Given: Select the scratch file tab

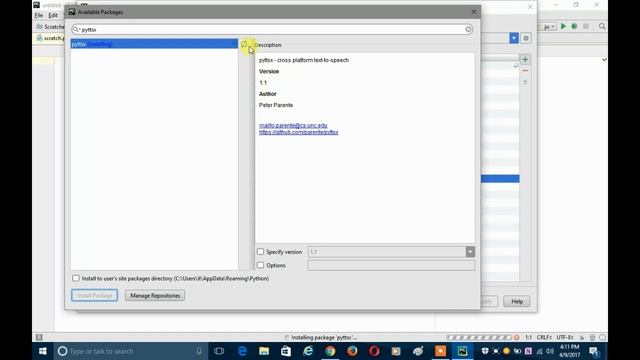Looking at the screenshot, I should [x=50, y=38].
